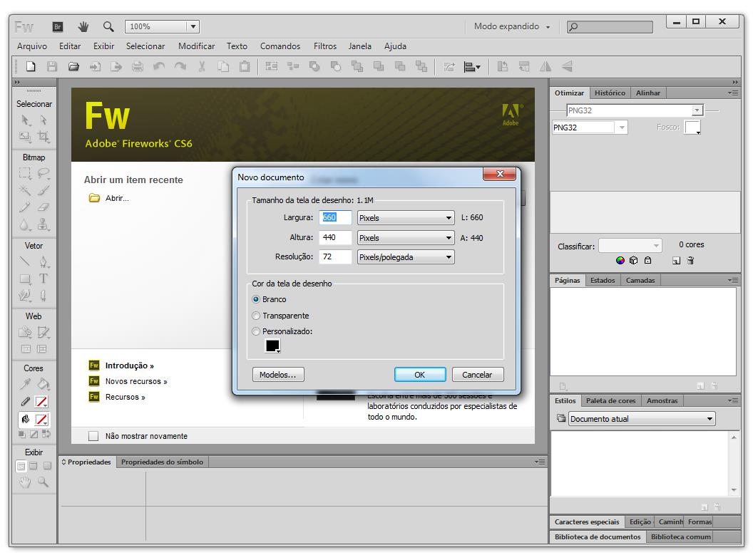Select the Hotspot tool in Web section
This screenshot has width=753, height=560.
(x=25, y=332)
